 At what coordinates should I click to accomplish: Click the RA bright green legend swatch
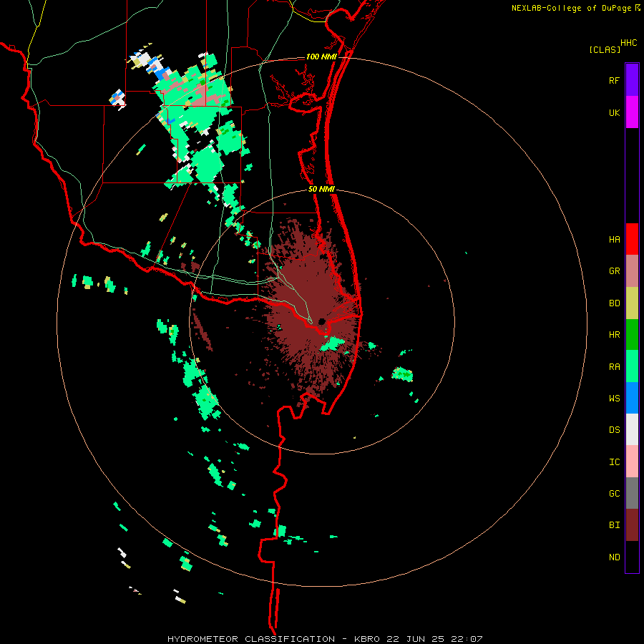coord(632,366)
